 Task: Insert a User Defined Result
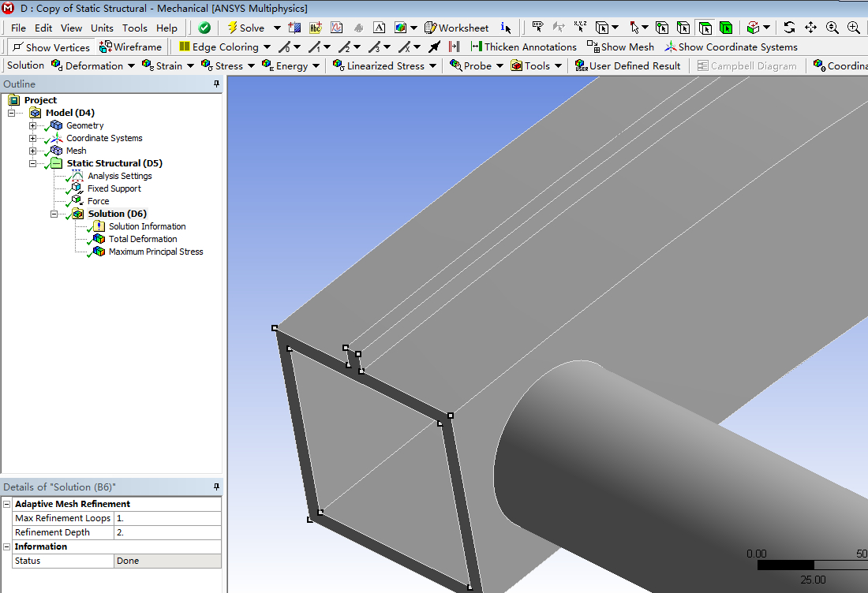coord(627,65)
